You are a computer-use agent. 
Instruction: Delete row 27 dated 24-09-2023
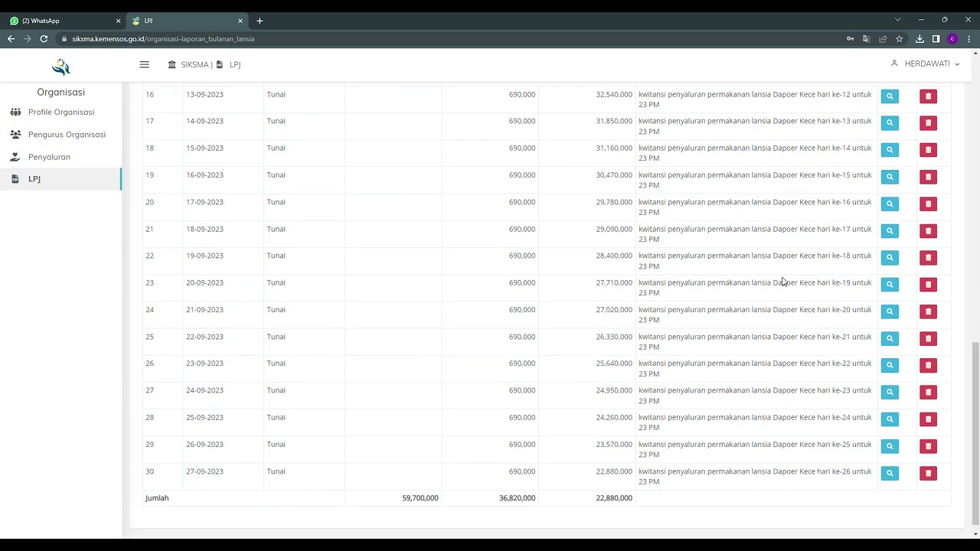click(928, 392)
